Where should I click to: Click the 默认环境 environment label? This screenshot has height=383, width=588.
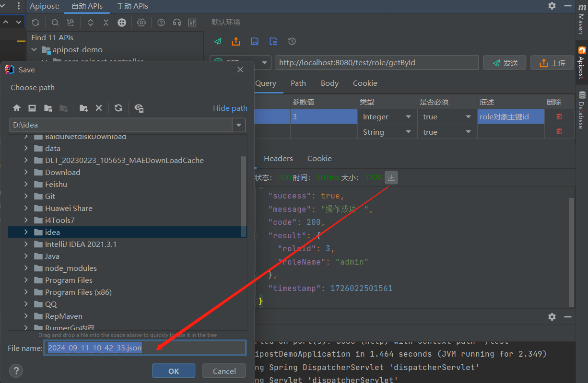point(226,23)
